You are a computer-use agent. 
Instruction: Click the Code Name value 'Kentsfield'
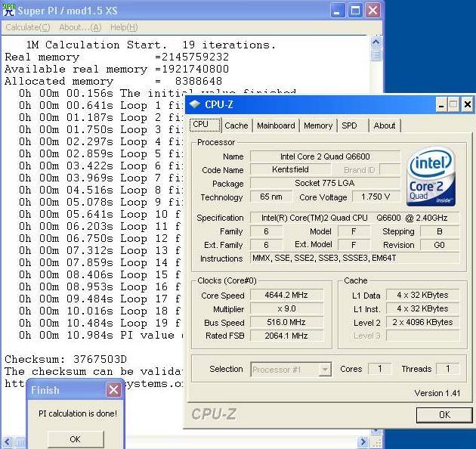point(290,169)
